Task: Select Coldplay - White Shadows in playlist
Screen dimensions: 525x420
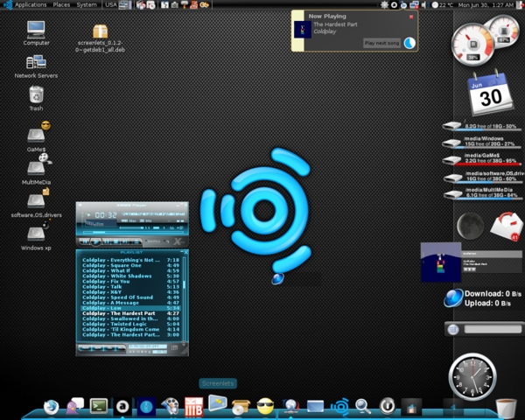Action: tap(130, 276)
